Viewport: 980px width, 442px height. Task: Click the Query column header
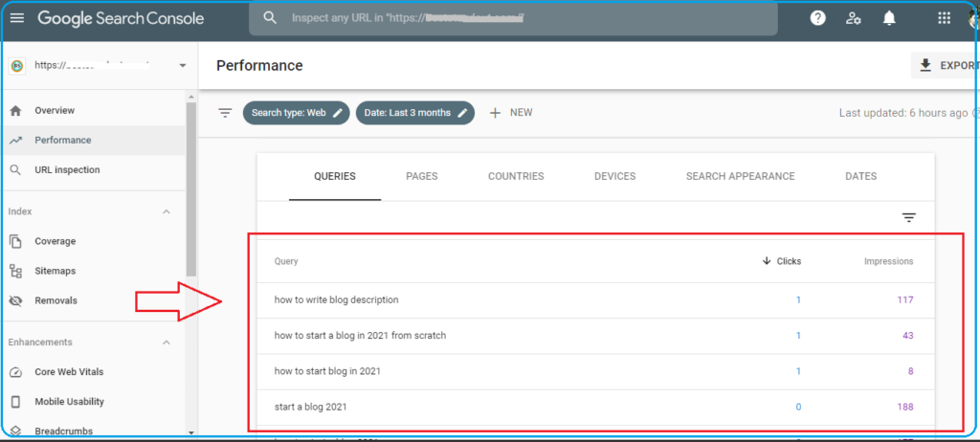pos(286,261)
